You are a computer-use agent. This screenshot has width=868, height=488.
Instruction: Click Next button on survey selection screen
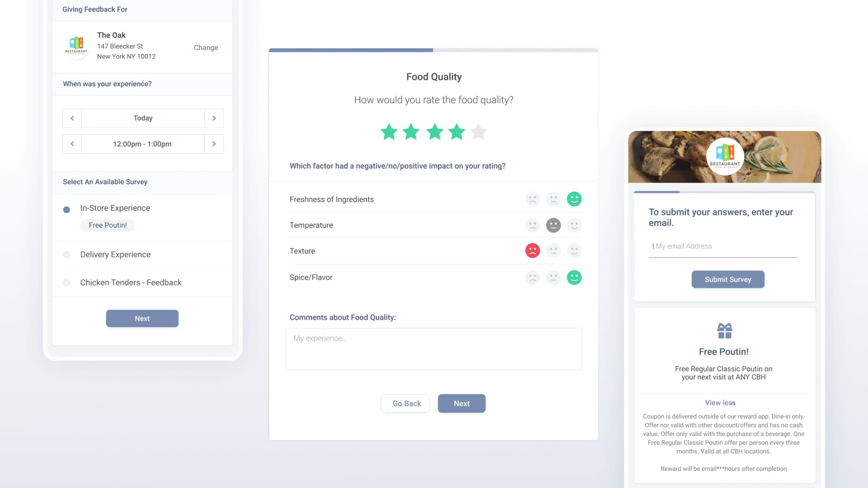click(142, 318)
